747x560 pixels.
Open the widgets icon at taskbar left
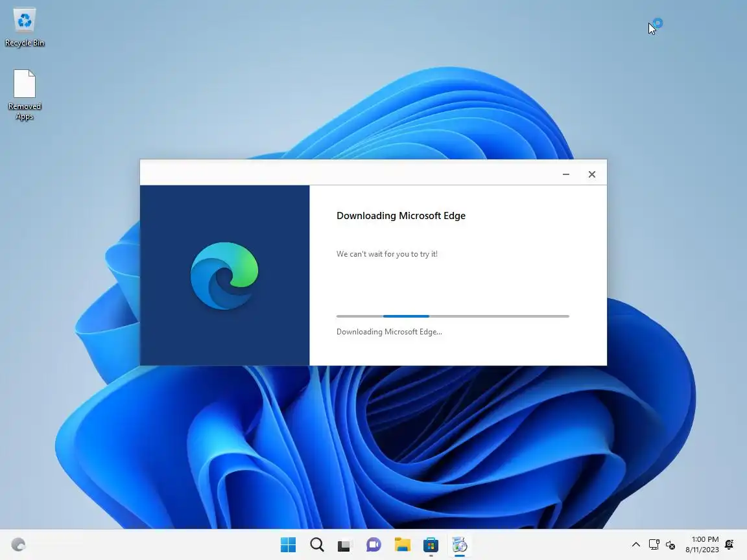tap(18, 544)
